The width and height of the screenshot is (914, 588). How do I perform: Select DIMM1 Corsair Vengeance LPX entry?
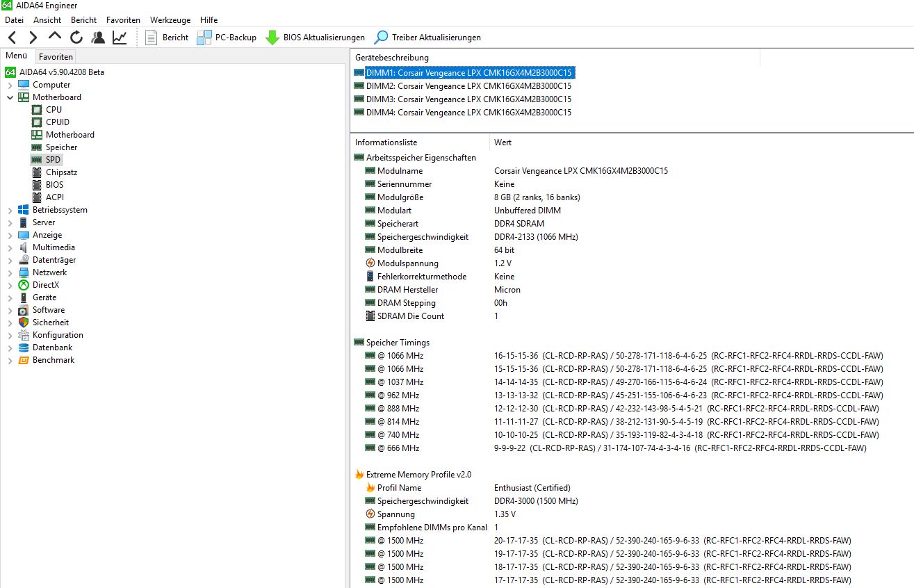coord(464,72)
